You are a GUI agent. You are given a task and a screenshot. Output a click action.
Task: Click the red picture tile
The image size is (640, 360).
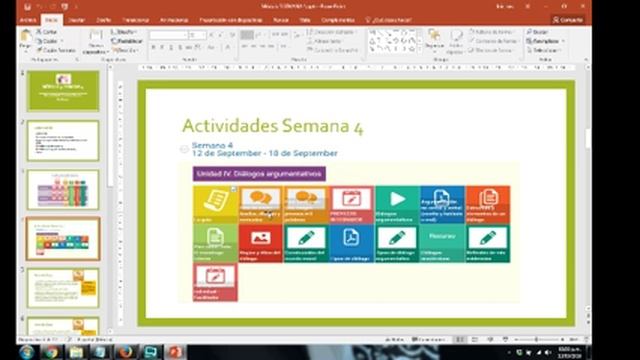click(260, 243)
